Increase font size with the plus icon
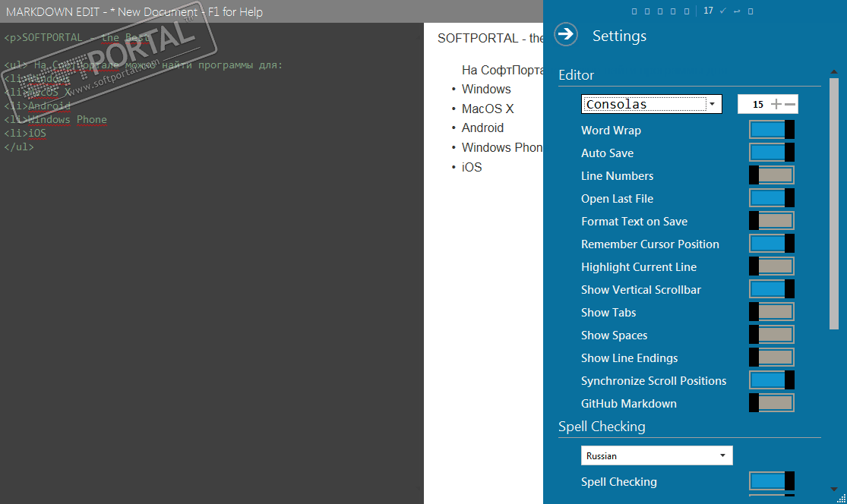Viewport: 847px width, 504px height. coord(776,104)
